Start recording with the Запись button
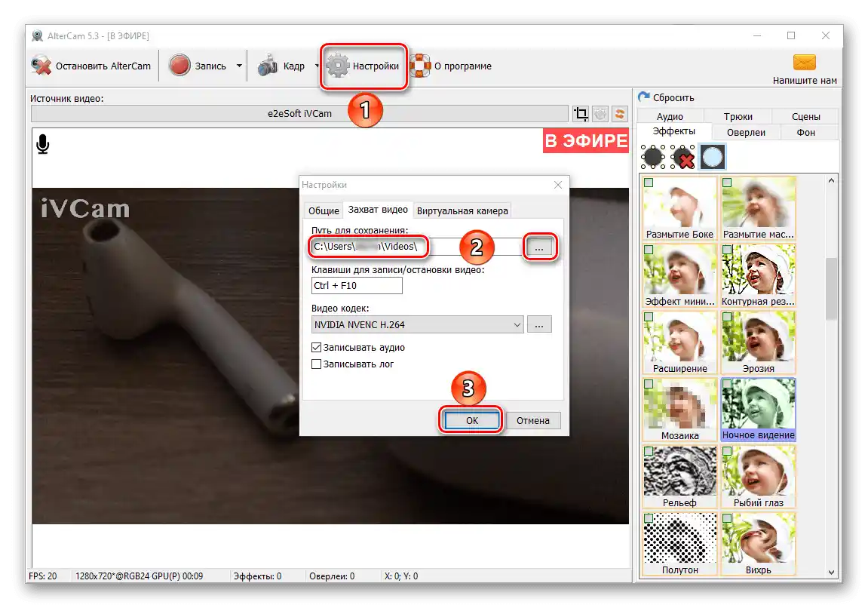 coord(198,66)
